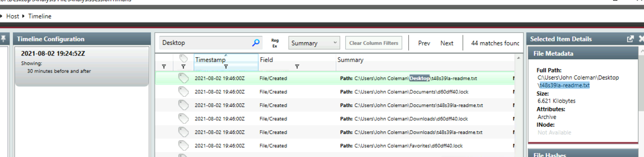
Task: Click the magnifier search icon
Action: [x=256, y=43]
